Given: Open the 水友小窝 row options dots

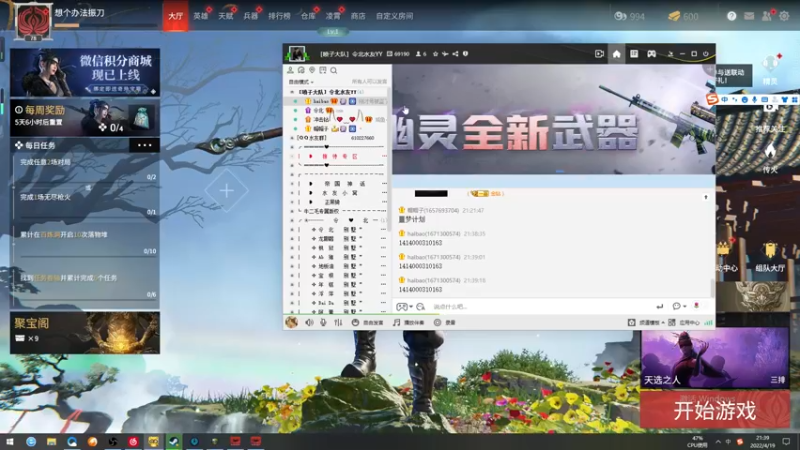Looking at the screenshot, I should (384, 193).
